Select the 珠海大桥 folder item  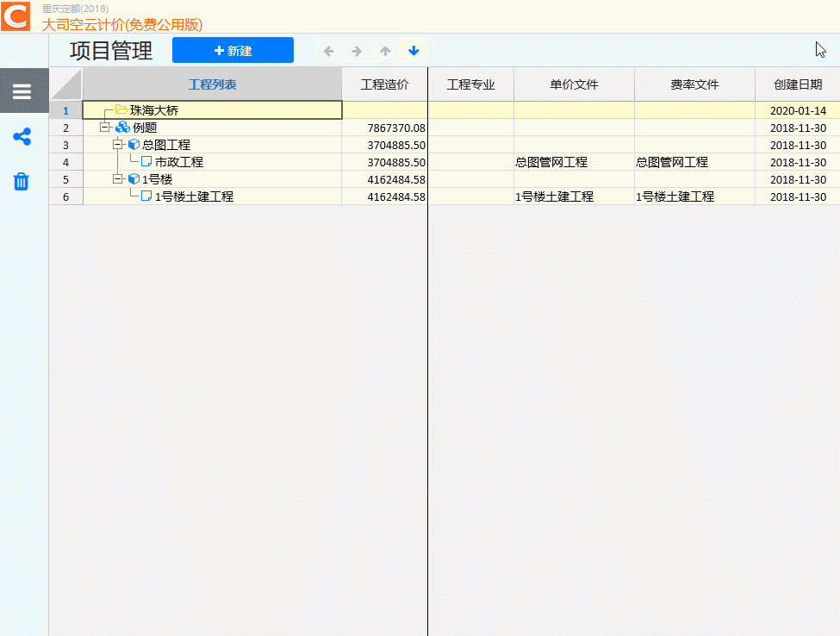[x=153, y=110]
